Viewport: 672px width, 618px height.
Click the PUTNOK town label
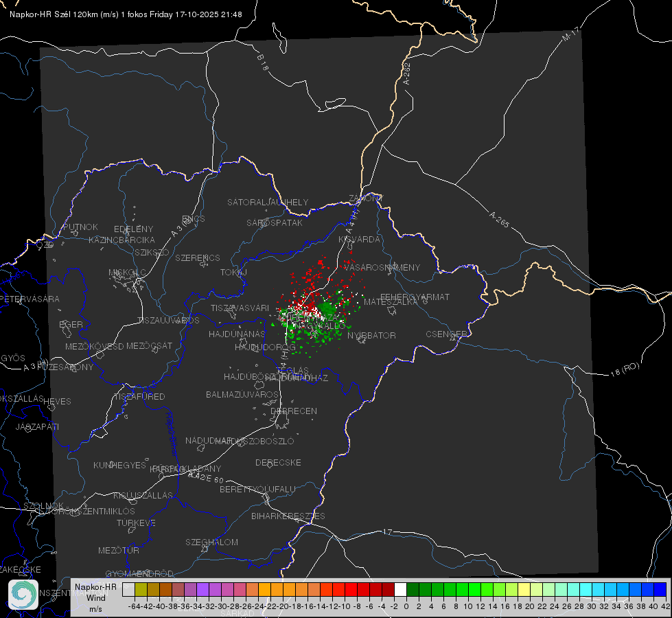click(80, 227)
